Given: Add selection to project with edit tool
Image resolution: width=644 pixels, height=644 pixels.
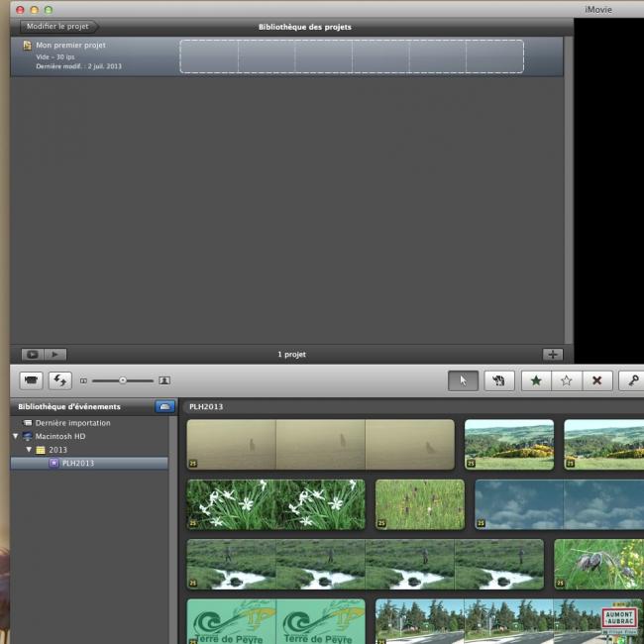Looking at the screenshot, I should point(499,380).
